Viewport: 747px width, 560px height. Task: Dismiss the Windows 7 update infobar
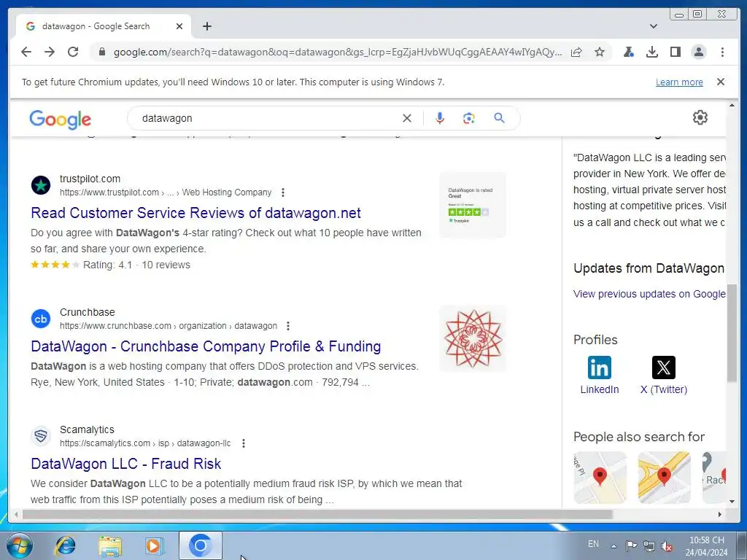click(x=720, y=82)
